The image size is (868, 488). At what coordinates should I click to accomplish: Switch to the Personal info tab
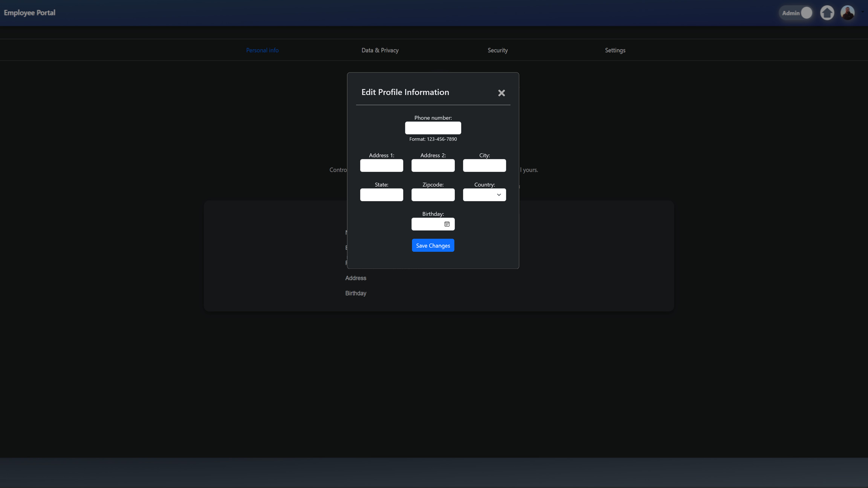tap(262, 50)
